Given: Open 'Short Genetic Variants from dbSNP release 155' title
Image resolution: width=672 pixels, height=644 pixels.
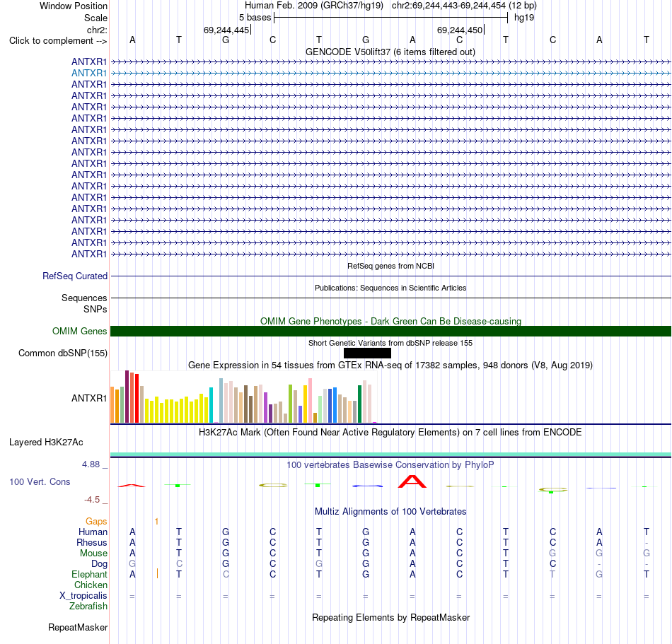Looking at the screenshot, I should (x=390, y=343).
